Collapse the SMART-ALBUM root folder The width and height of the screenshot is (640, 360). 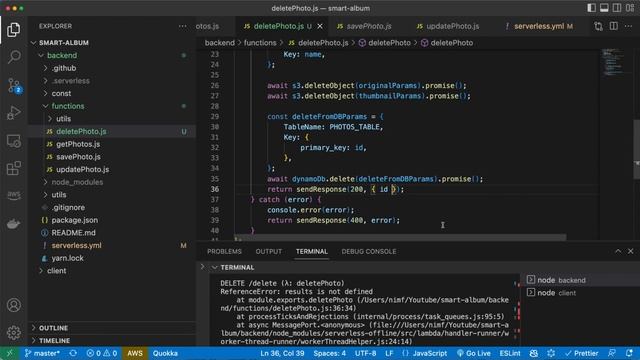tap(112, 42)
